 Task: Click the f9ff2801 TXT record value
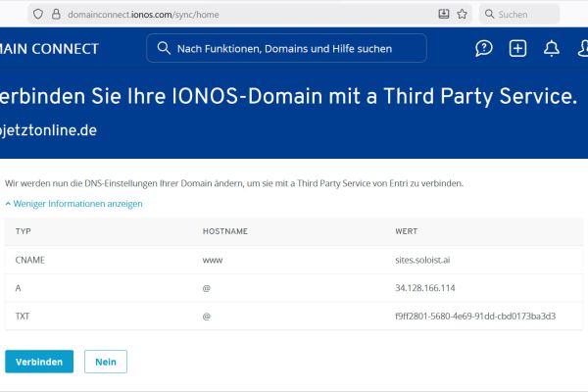(x=475, y=317)
